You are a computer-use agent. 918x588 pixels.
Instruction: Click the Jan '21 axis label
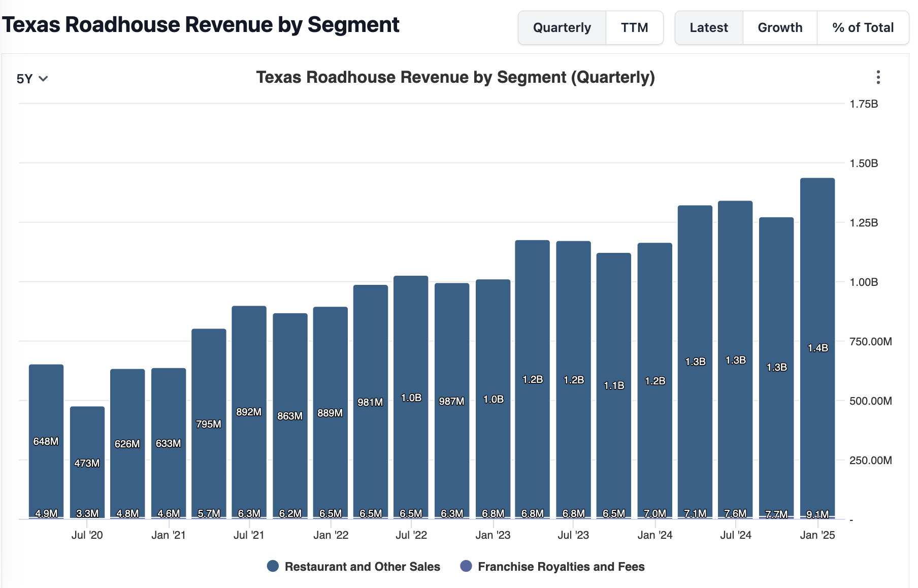(169, 535)
